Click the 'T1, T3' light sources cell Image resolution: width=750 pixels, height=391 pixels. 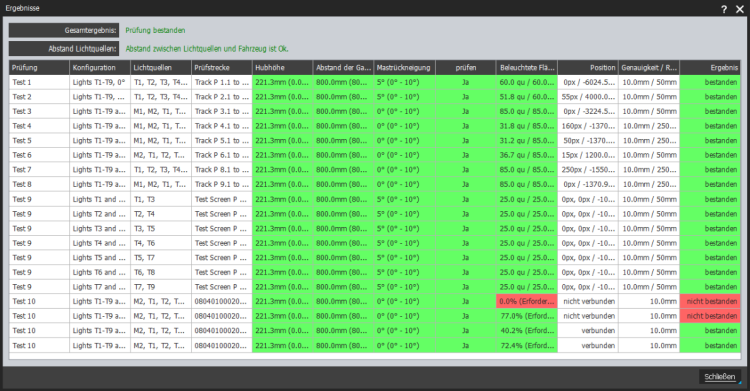(x=161, y=199)
